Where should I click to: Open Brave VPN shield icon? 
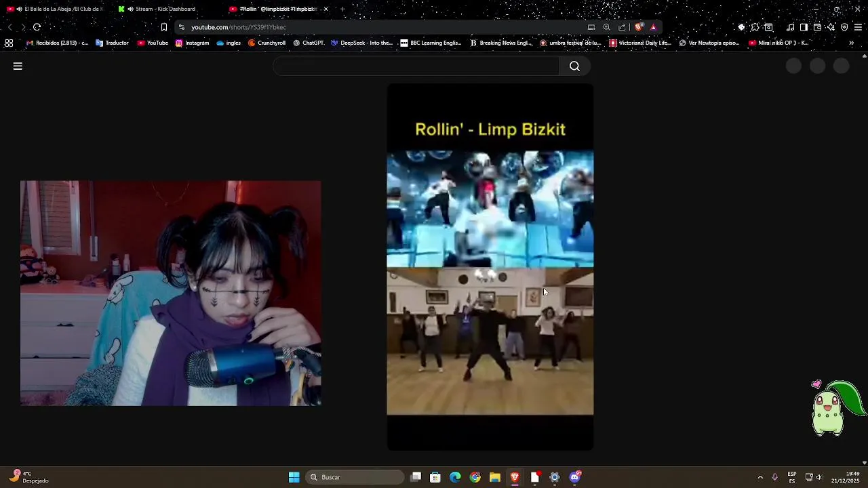click(x=844, y=27)
